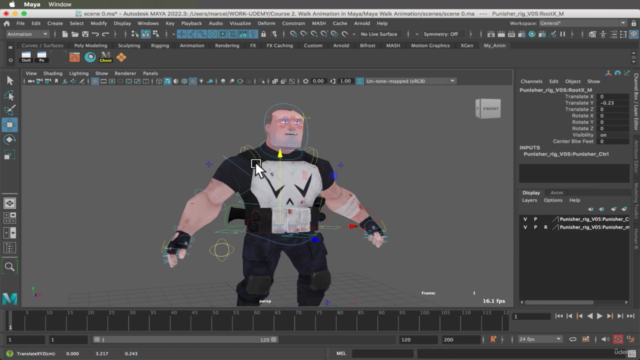Click the open scene folder icon

[75, 34]
